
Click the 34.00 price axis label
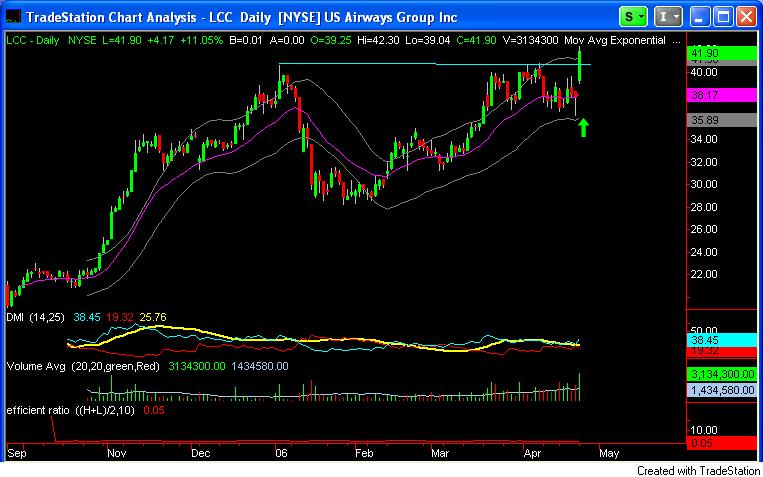pyautogui.click(x=704, y=139)
